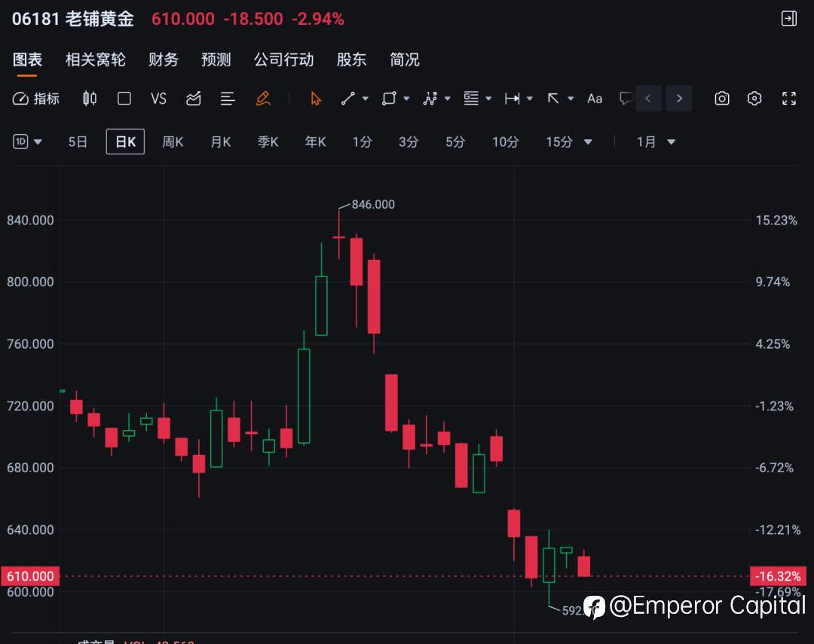The height and width of the screenshot is (644, 814).
Task: Open the Aa text annotation tool
Action: [x=594, y=98]
